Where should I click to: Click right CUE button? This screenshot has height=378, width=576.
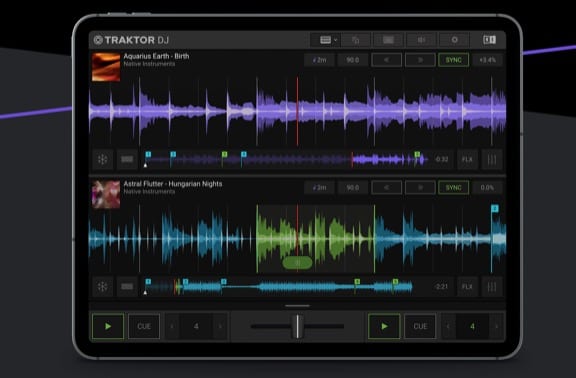coord(420,326)
